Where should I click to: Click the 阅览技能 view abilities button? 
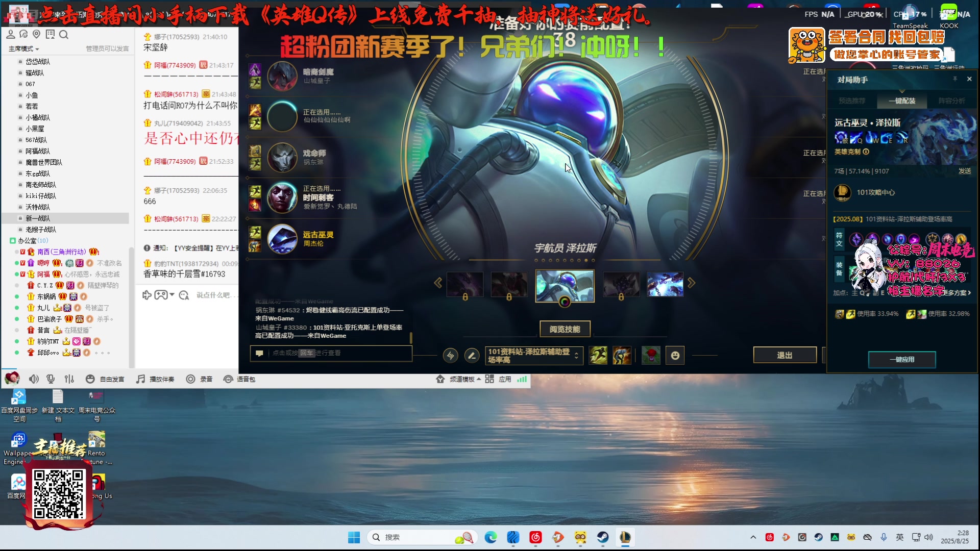point(565,329)
